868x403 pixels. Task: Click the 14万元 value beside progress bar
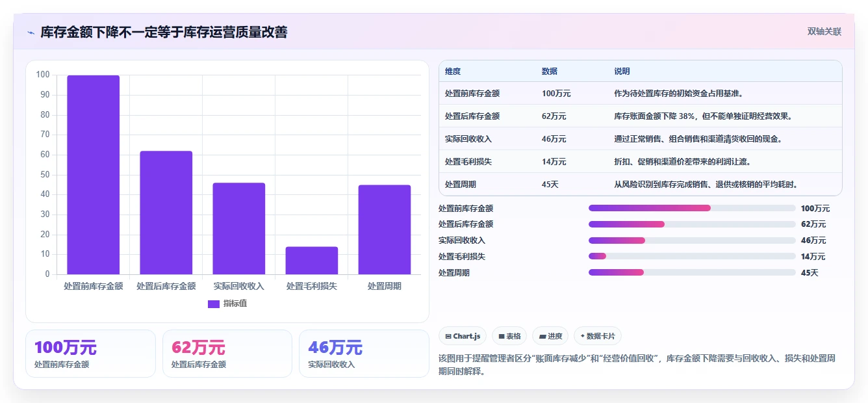point(813,257)
